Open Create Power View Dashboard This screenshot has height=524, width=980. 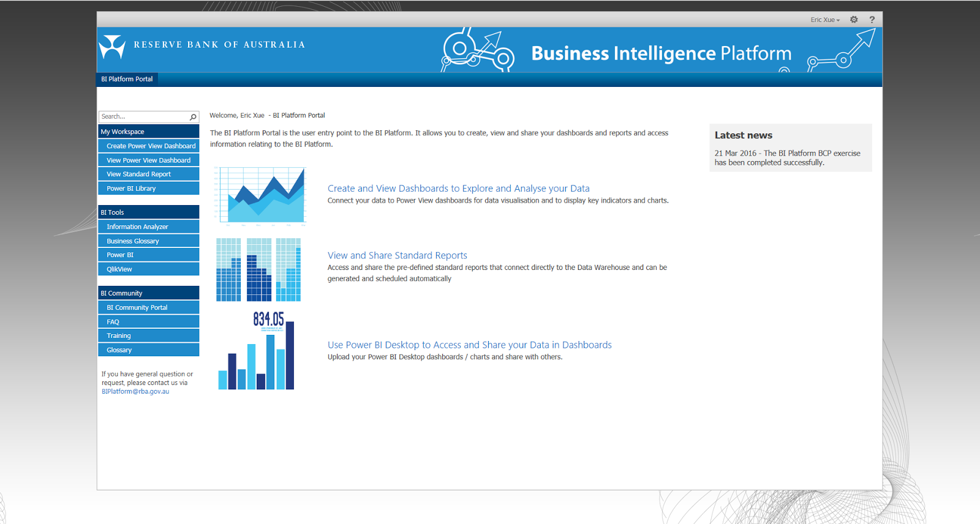(x=148, y=146)
